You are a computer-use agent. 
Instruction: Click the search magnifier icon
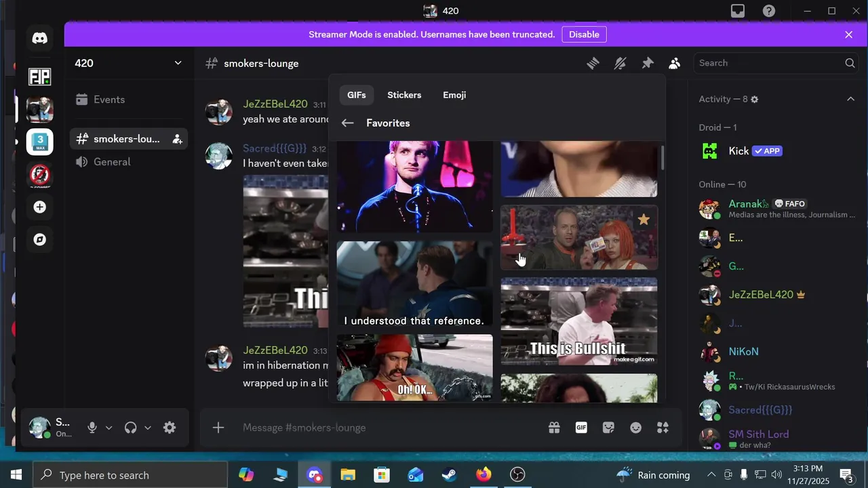[x=850, y=63]
